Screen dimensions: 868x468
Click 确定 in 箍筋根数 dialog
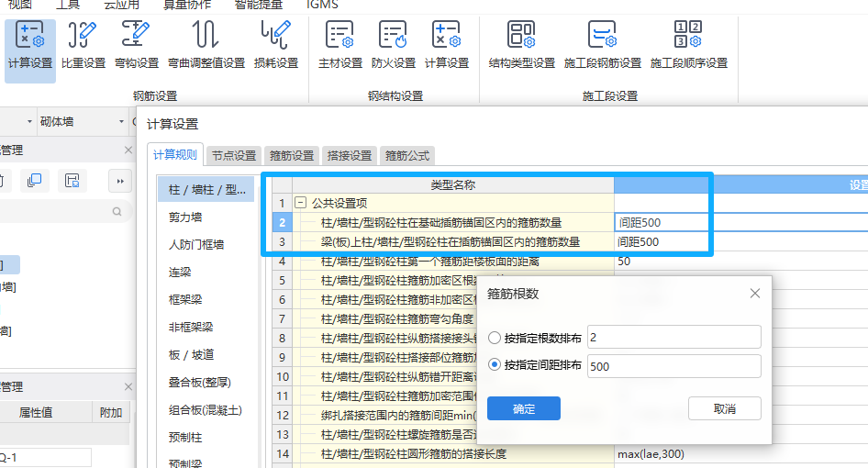(524, 408)
